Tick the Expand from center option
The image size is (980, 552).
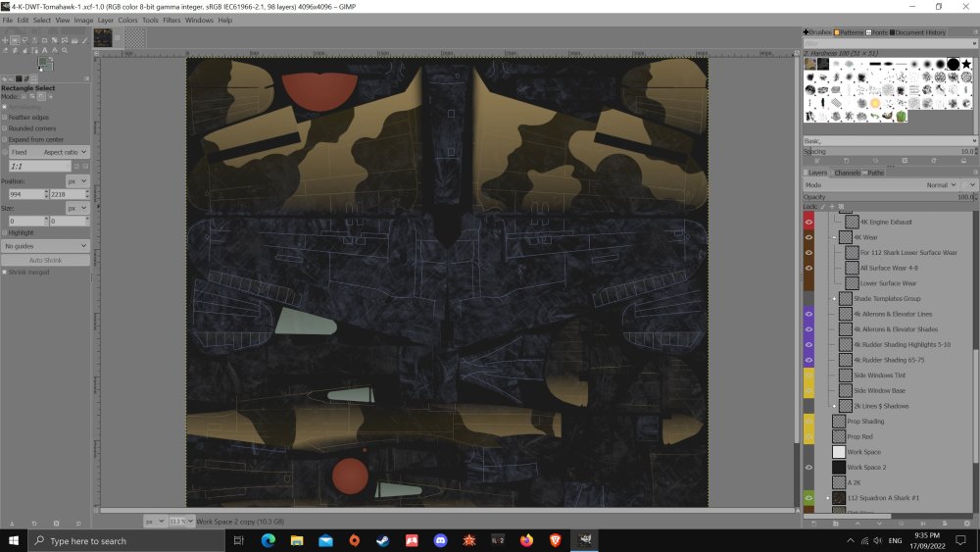click(4, 140)
